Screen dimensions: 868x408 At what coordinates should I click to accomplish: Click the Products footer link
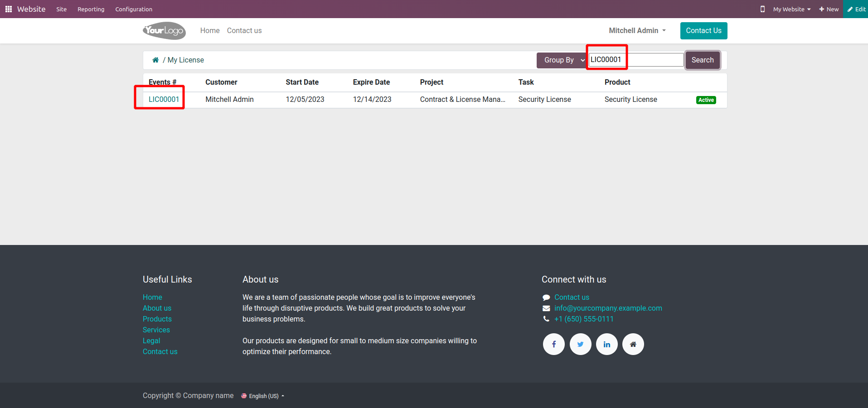pos(157,319)
